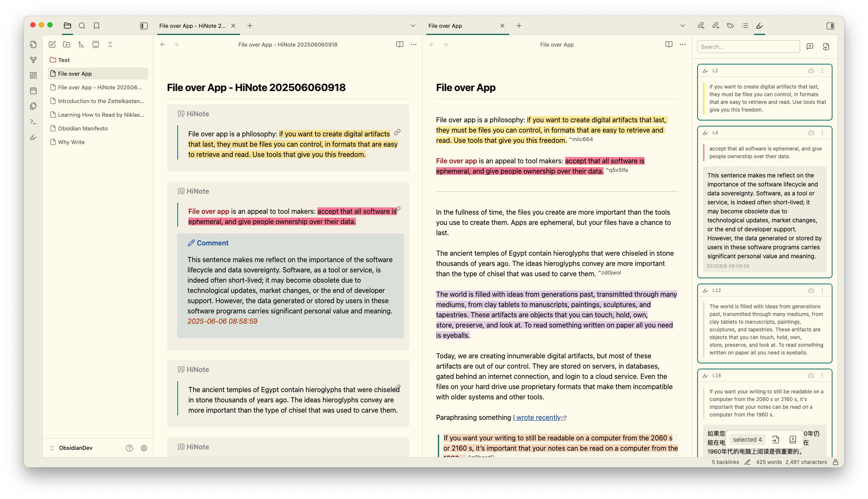Show the outline panel icon

pos(745,26)
